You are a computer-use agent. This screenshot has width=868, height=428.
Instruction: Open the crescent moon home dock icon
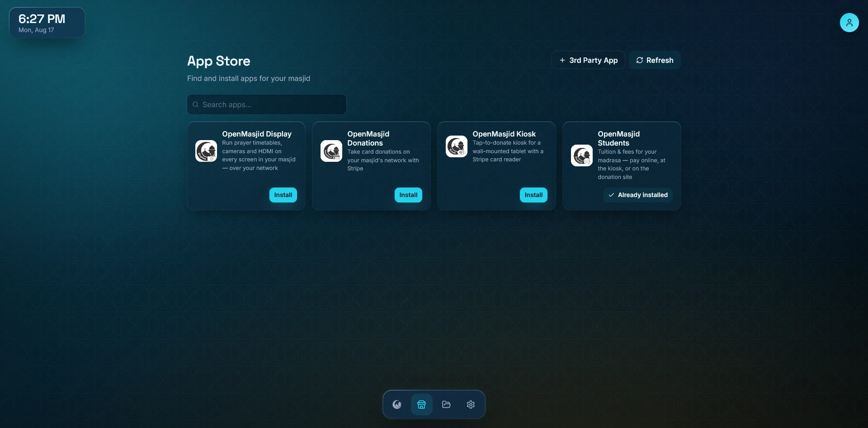pyautogui.click(x=397, y=404)
